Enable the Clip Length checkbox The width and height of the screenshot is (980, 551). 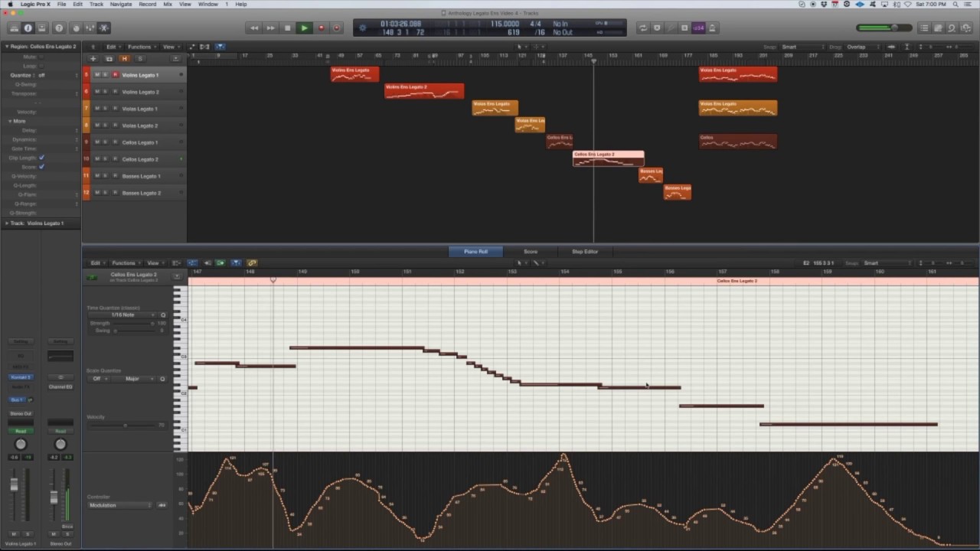41,158
